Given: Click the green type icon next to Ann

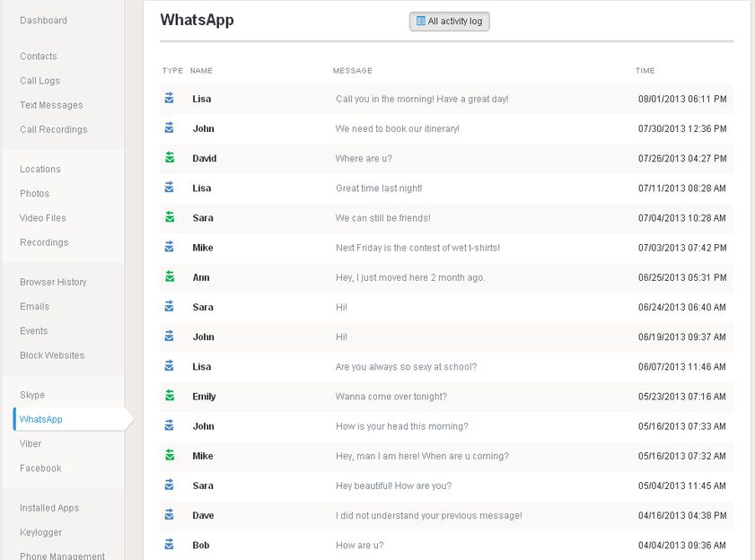Looking at the screenshot, I should click(x=169, y=277).
